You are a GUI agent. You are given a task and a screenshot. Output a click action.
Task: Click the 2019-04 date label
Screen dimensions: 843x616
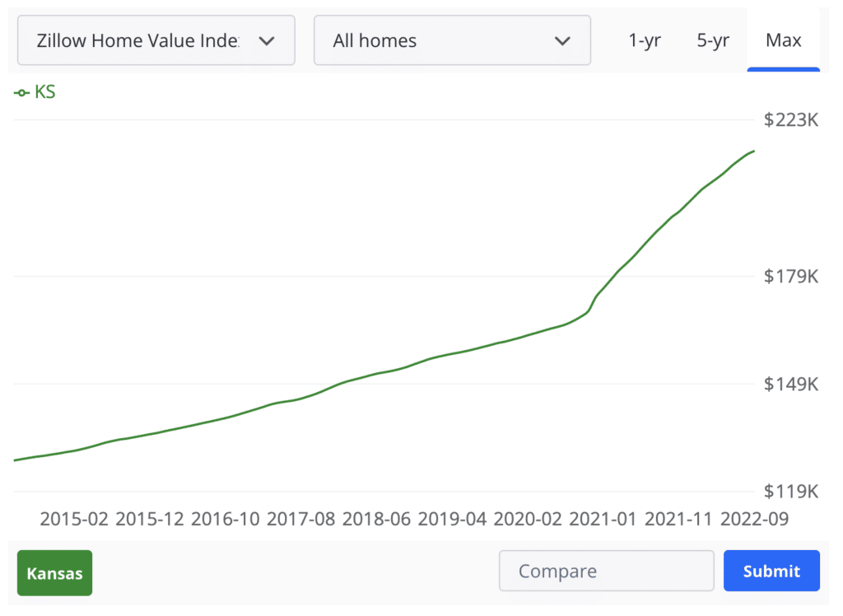click(x=452, y=519)
